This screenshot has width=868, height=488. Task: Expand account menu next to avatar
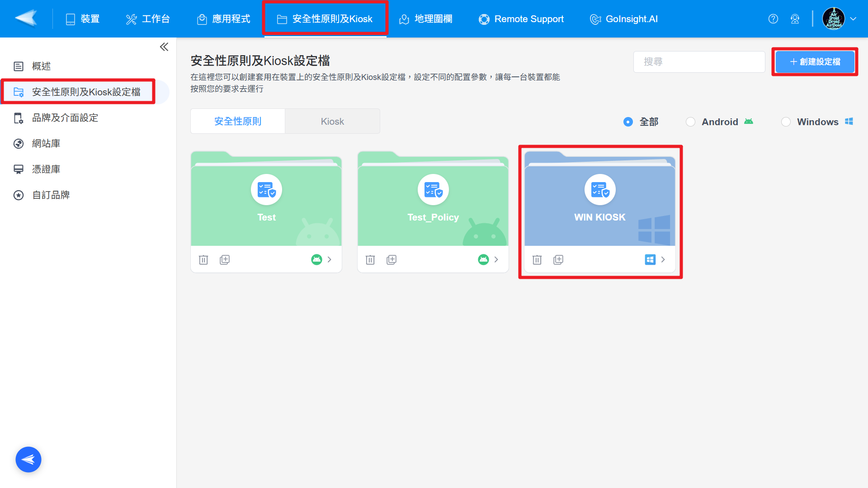pyautogui.click(x=853, y=19)
